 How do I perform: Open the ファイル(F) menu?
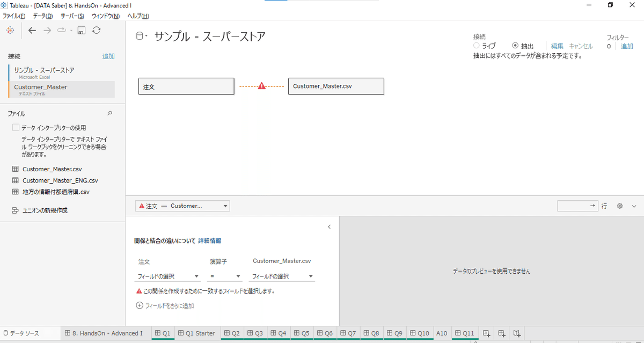pyautogui.click(x=14, y=16)
